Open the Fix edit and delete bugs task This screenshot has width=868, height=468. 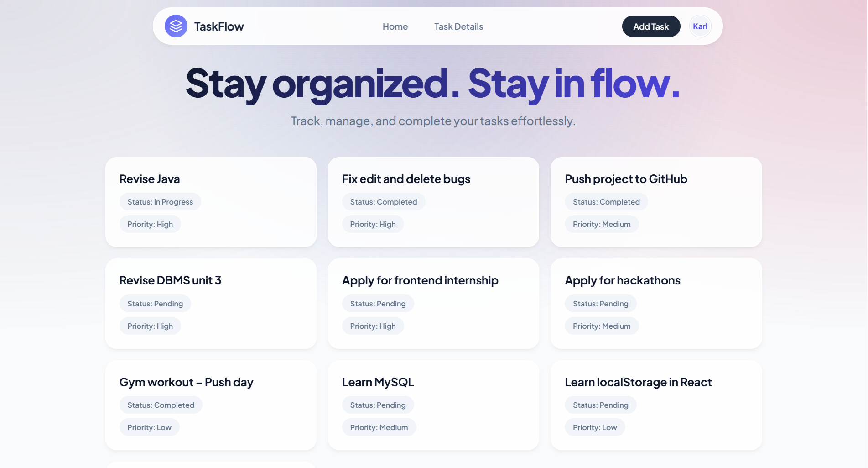click(433, 202)
